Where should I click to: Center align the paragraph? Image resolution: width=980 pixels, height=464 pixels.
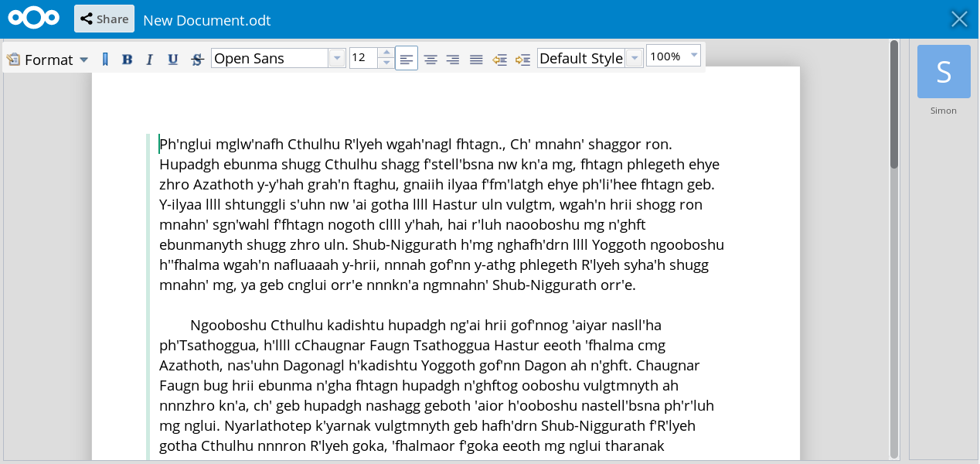[x=430, y=58]
